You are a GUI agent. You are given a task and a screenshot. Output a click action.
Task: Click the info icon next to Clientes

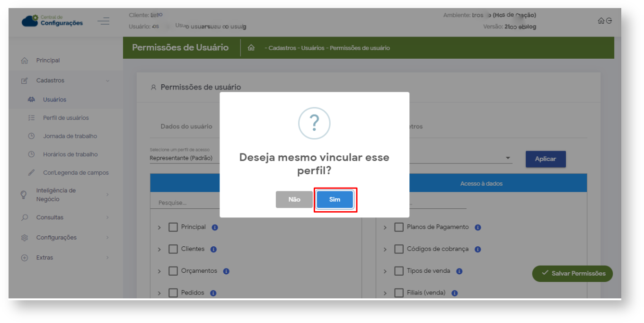pos(213,249)
